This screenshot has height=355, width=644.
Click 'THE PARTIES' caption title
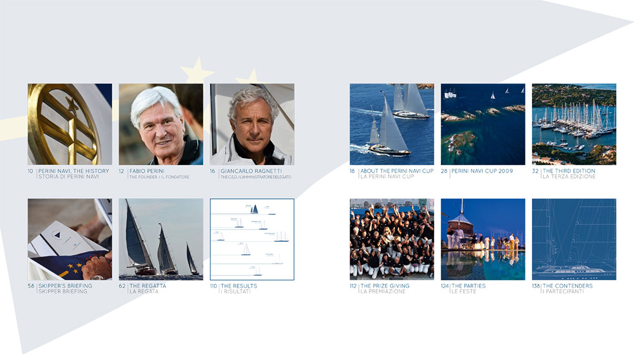469,285
